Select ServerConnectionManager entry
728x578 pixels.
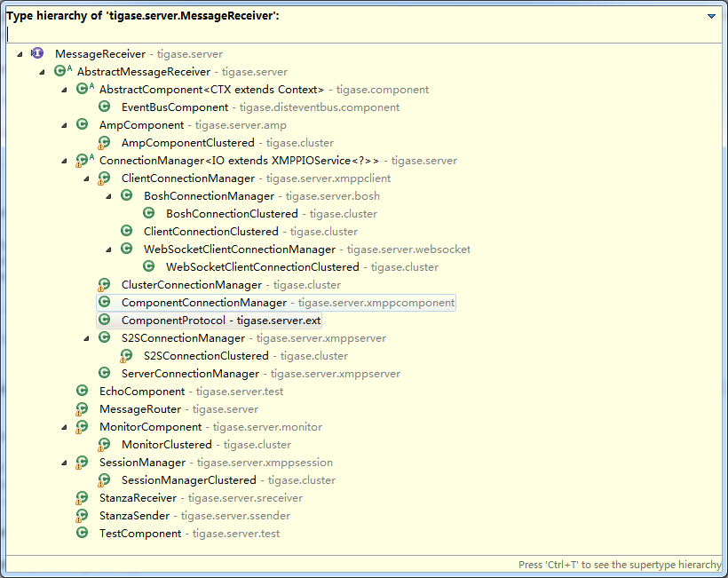click(261, 373)
